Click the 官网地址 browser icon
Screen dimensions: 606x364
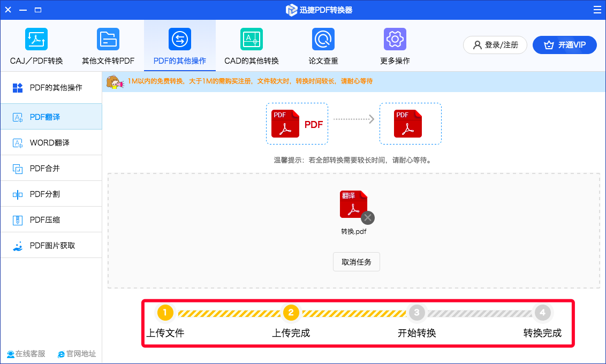pyautogui.click(x=61, y=354)
